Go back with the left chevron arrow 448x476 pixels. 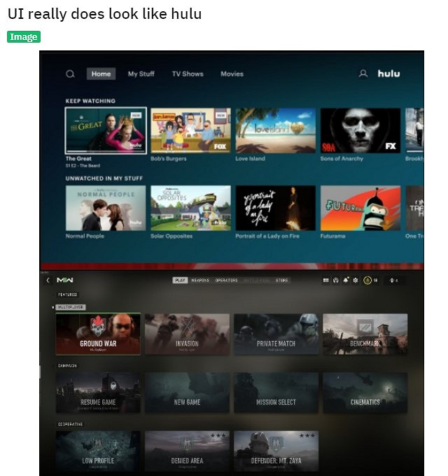click(48, 280)
